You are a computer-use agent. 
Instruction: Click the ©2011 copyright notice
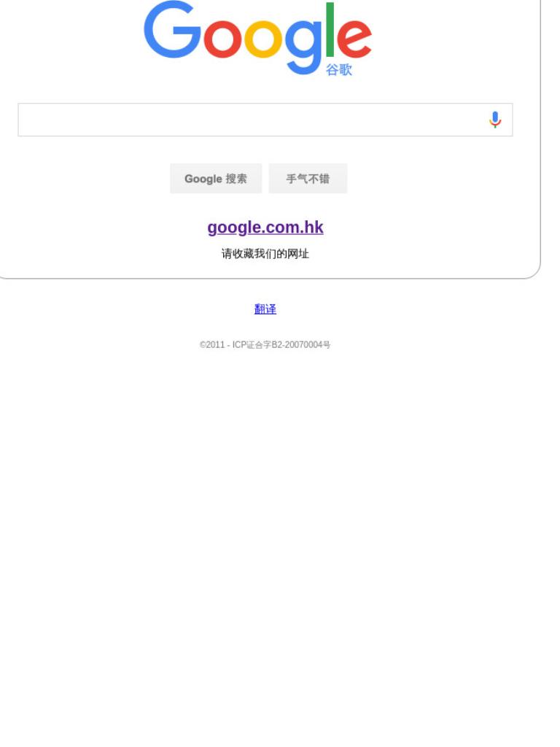(x=212, y=344)
